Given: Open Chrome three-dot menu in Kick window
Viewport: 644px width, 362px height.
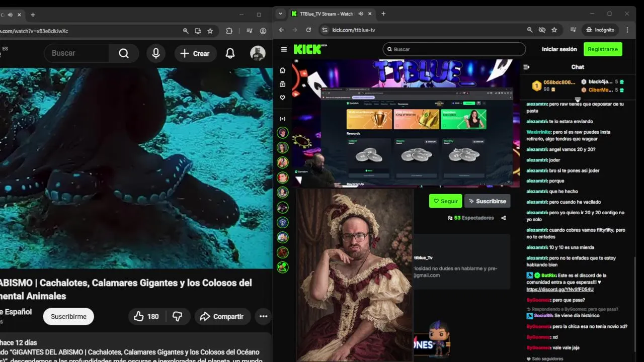Looking at the screenshot, I should pyautogui.click(x=627, y=30).
